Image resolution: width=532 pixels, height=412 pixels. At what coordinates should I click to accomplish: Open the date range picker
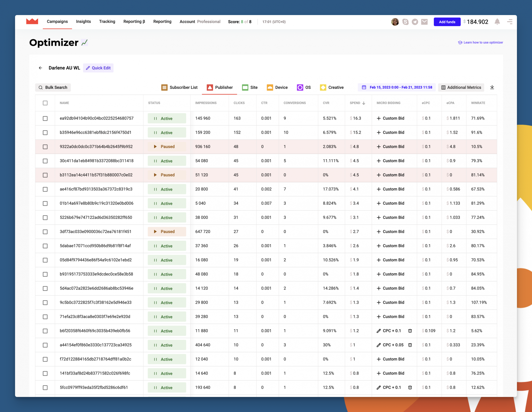(397, 87)
